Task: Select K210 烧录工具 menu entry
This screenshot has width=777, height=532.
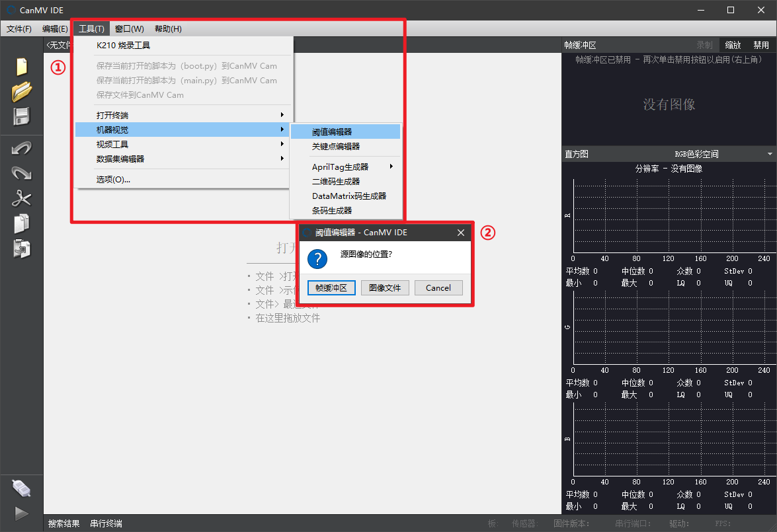Action: tap(183, 45)
